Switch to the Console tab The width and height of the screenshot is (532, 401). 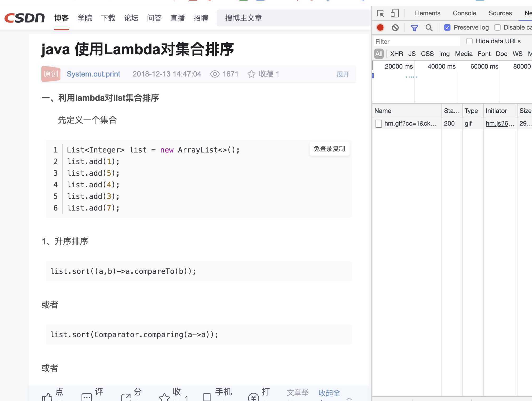point(464,13)
